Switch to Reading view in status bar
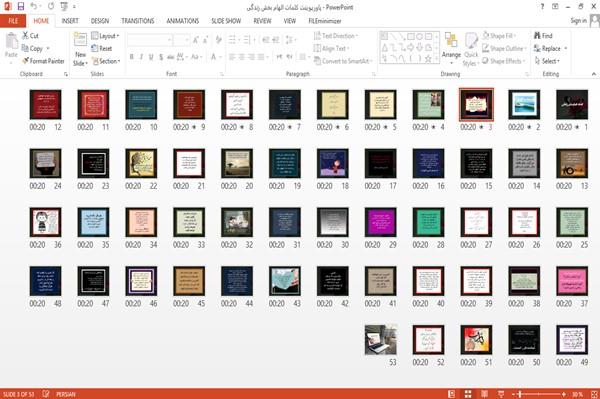This screenshot has width=600, height=399. coord(484,394)
